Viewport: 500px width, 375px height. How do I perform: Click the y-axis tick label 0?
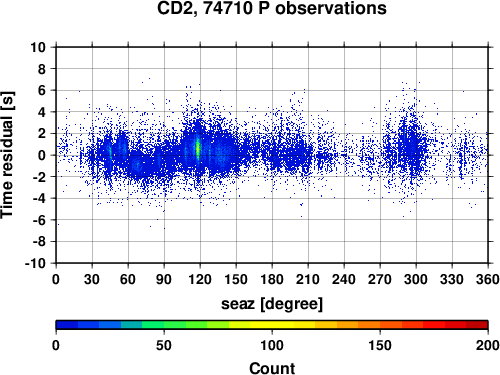click(x=42, y=155)
